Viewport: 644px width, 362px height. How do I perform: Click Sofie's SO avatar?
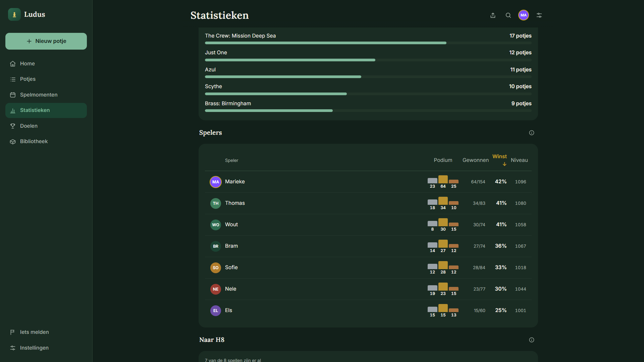tap(216, 268)
